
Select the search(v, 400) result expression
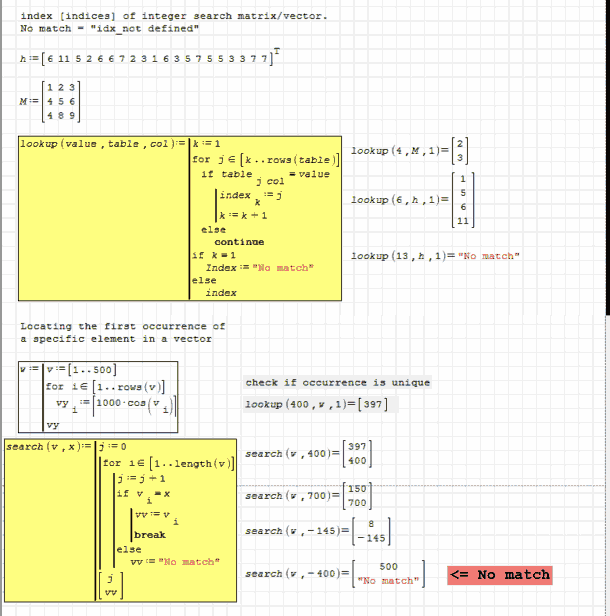tap(305, 454)
